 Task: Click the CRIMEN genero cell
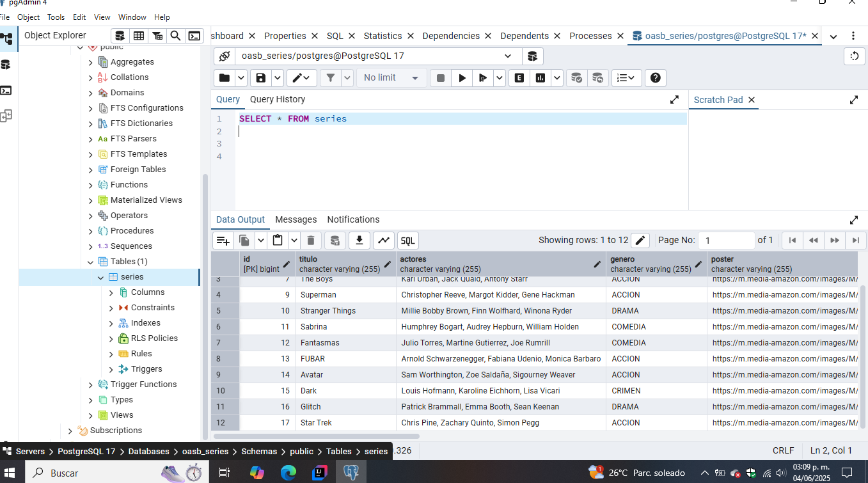[x=656, y=391]
